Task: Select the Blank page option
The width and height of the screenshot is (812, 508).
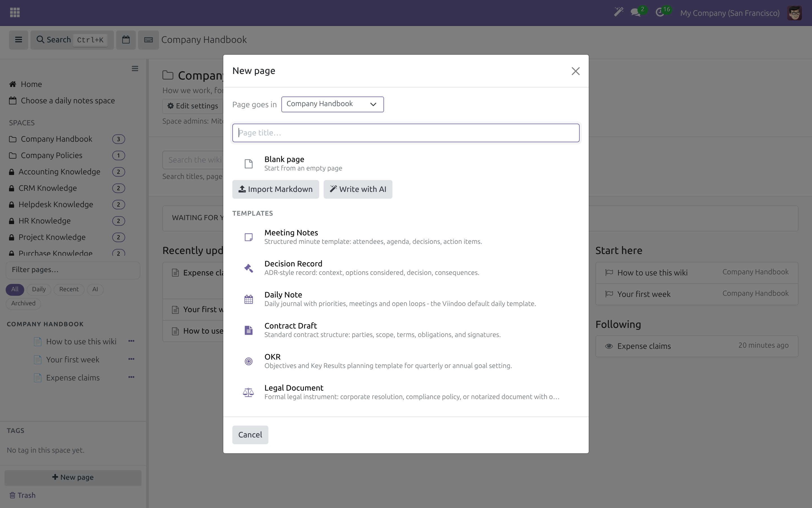Action: pyautogui.click(x=406, y=163)
